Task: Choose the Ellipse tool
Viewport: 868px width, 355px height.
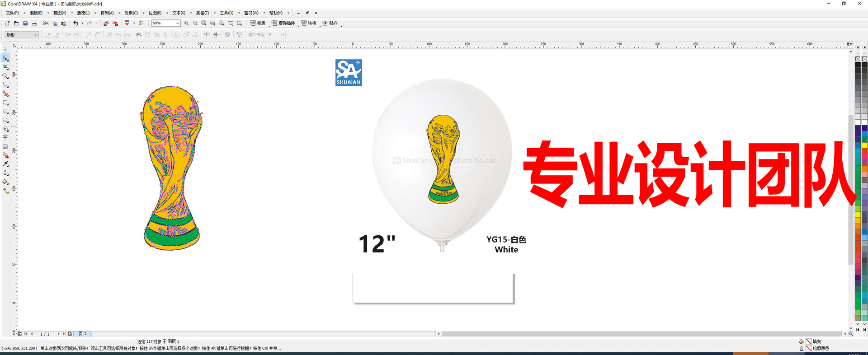Action: 5,112
